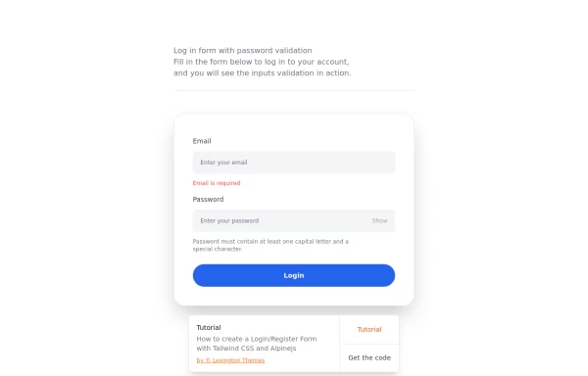Toggle Show to reveal the password
This screenshot has height=376, width=588.
[379, 221]
